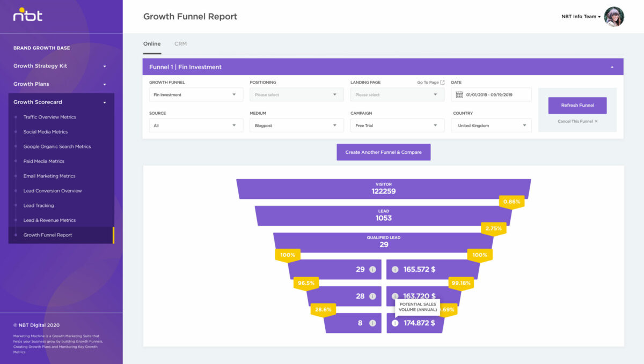Click the info icon beside qualified lead count 29
Screen dimensions: 644x364
[372, 270]
